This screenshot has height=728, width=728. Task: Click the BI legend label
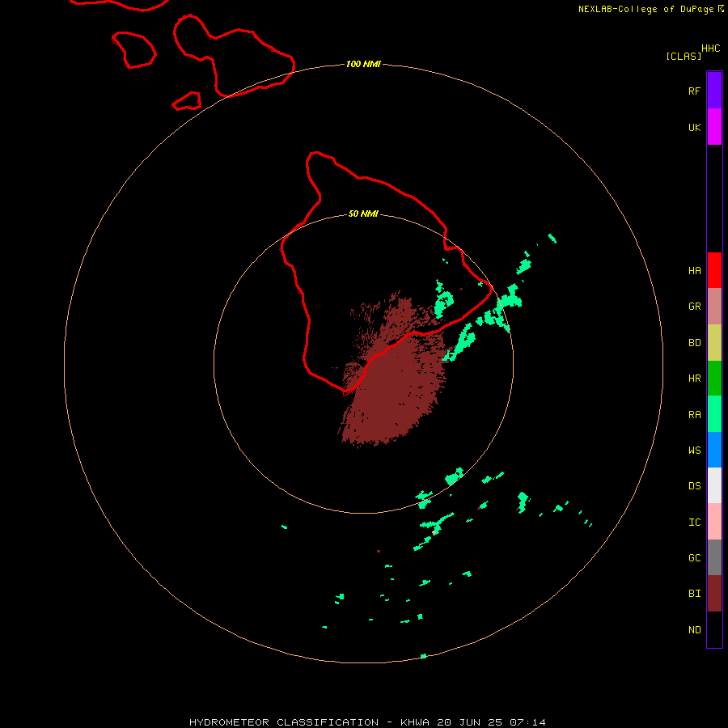(x=694, y=594)
